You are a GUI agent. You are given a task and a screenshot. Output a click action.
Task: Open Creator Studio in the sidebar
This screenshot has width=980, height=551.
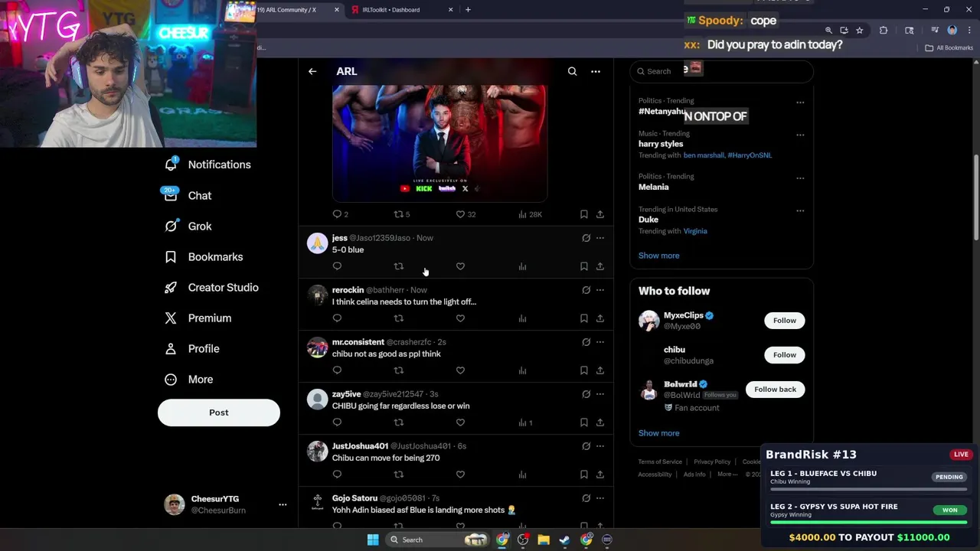click(x=212, y=287)
